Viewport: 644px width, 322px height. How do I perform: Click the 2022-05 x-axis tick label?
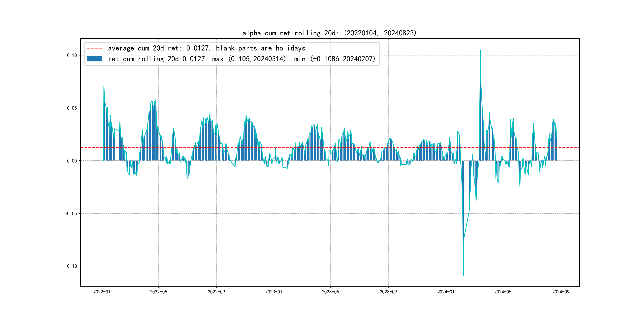tap(158, 292)
